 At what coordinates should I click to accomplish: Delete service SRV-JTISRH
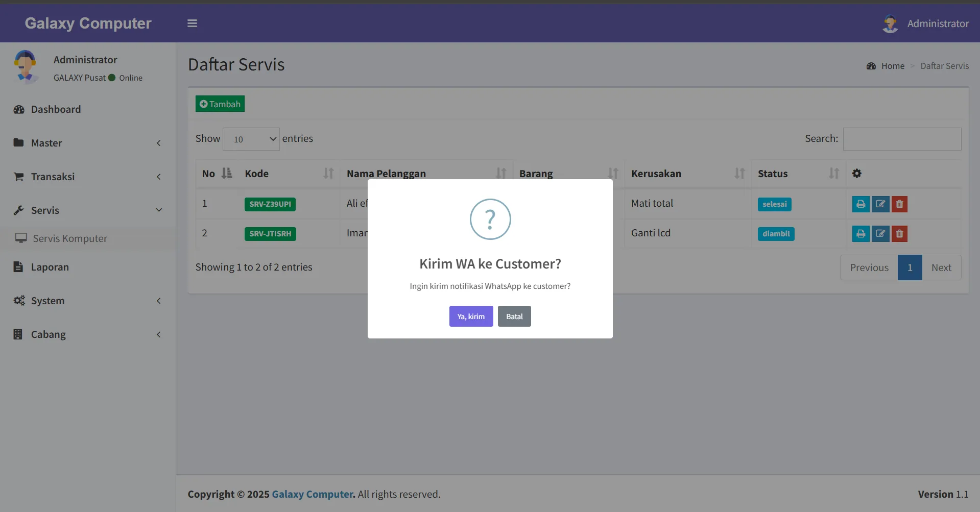900,234
